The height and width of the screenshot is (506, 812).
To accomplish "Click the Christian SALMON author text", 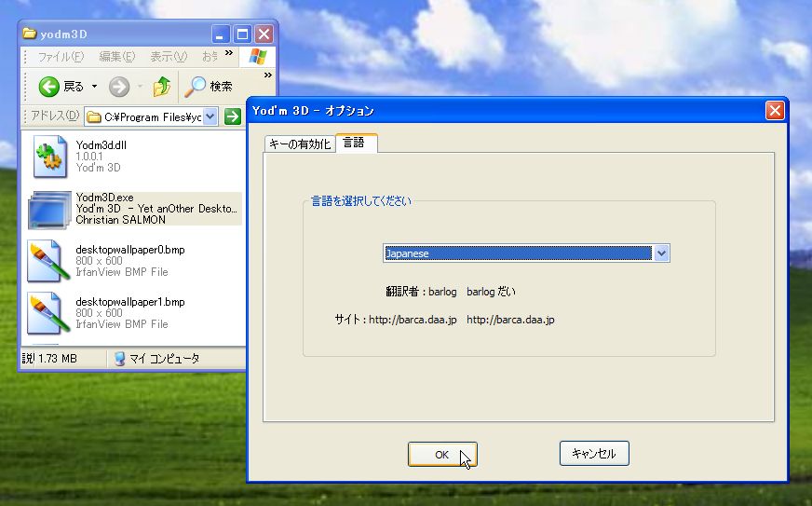I will (121, 220).
